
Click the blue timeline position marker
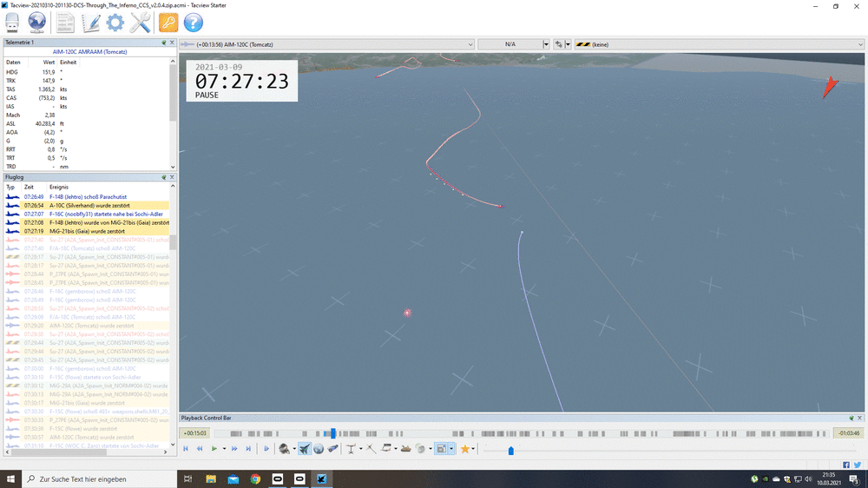[332, 433]
